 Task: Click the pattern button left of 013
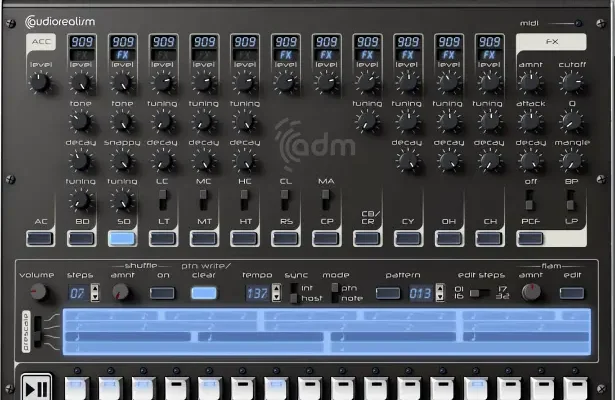pos(388,293)
